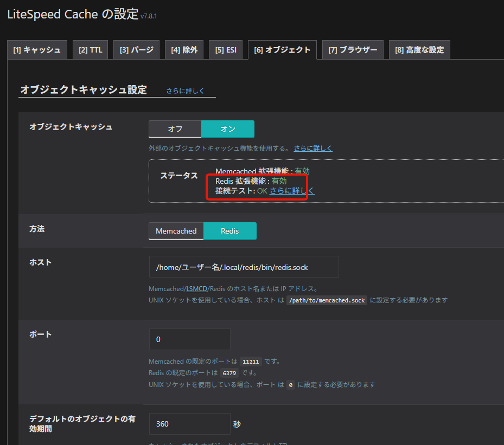Image resolution: width=504 pixels, height=445 pixels.
Task: Open the [7] ブラウザー tab
Action: tap(353, 50)
